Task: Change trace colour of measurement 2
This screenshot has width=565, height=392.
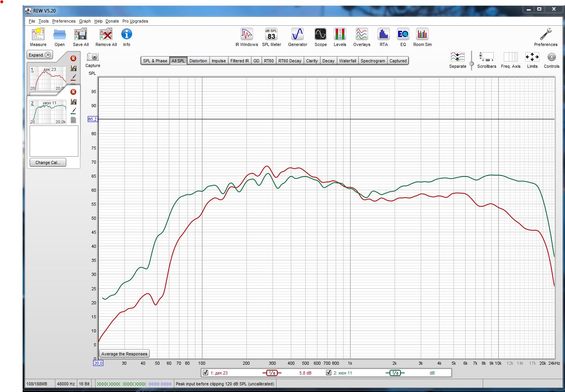Action: pyautogui.click(x=73, y=111)
